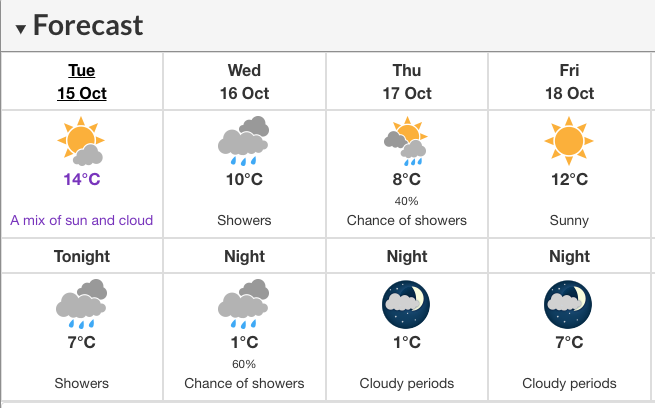This screenshot has width=655, height=408.
Task: Click Wednesday night's showers icon
Action: (244, 304)
